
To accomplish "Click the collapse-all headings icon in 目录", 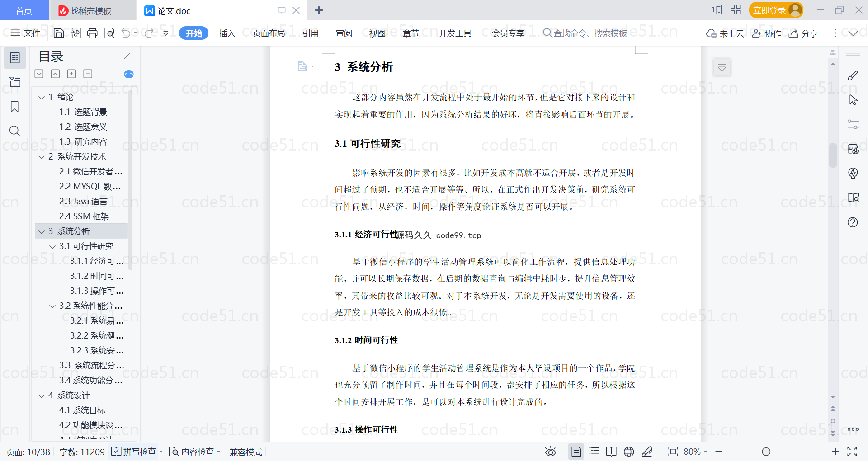I will [x=55, y=74].
